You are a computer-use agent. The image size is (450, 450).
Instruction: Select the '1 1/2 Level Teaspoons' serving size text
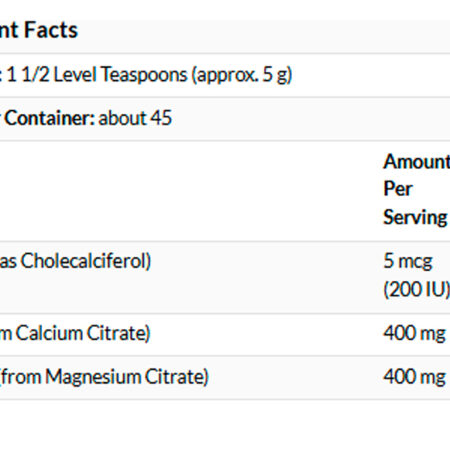(97, 74)
